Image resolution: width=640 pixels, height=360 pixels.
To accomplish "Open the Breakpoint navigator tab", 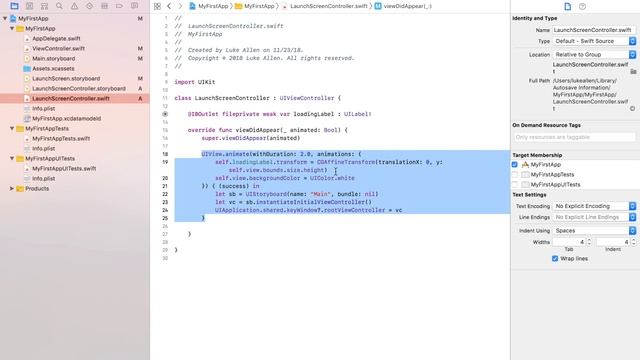I will click(119, 6).
